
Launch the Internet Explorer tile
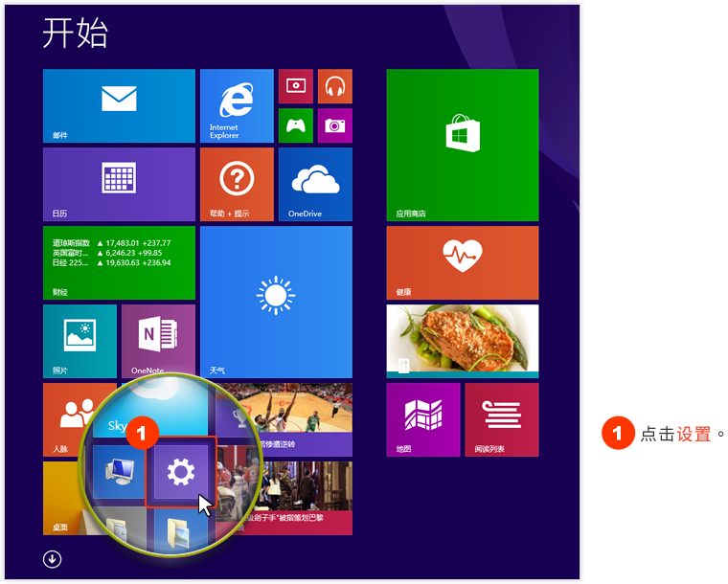pos(237,105)
